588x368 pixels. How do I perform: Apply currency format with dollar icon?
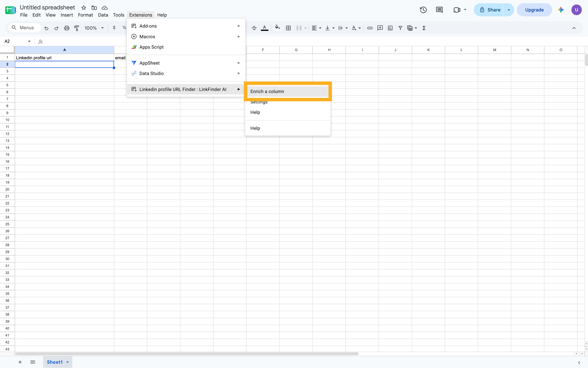(x=114, y=28)
